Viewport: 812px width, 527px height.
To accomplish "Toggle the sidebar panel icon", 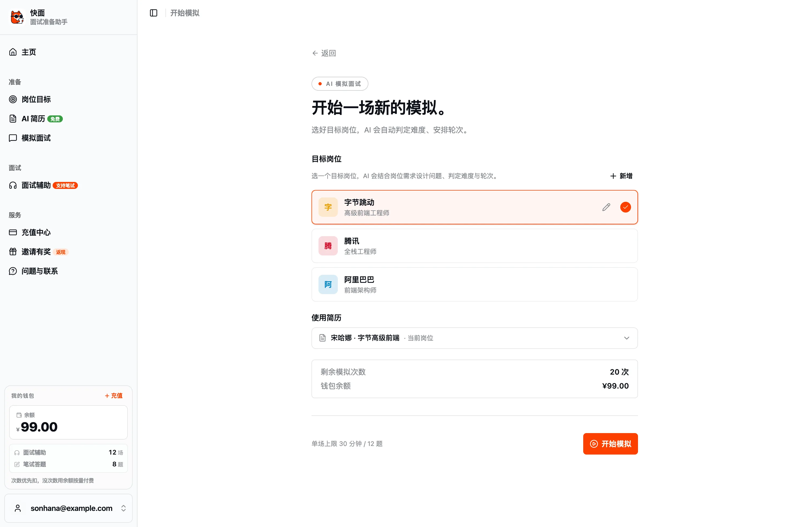I will pyautogui.click(x=154, y=13).
